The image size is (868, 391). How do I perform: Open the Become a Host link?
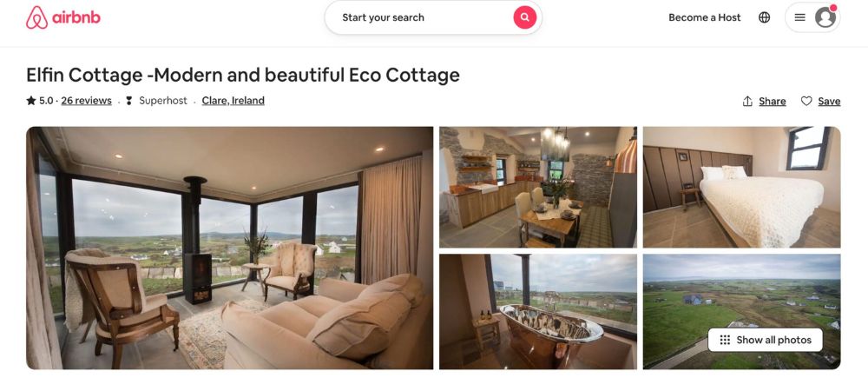coord(704,17)
